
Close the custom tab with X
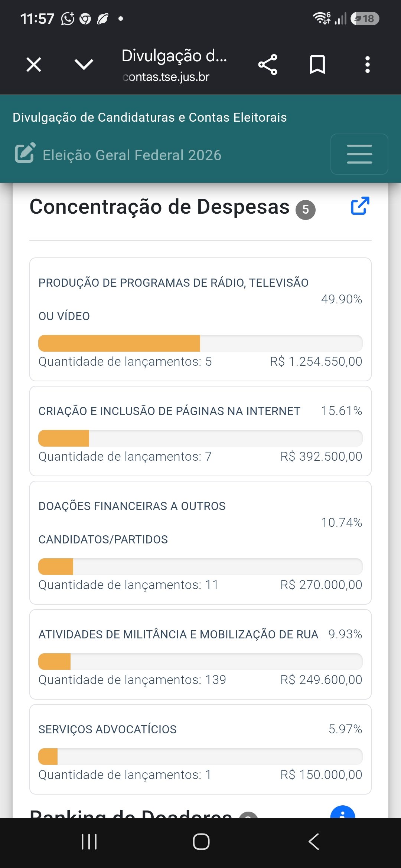(x=34, y=65)
